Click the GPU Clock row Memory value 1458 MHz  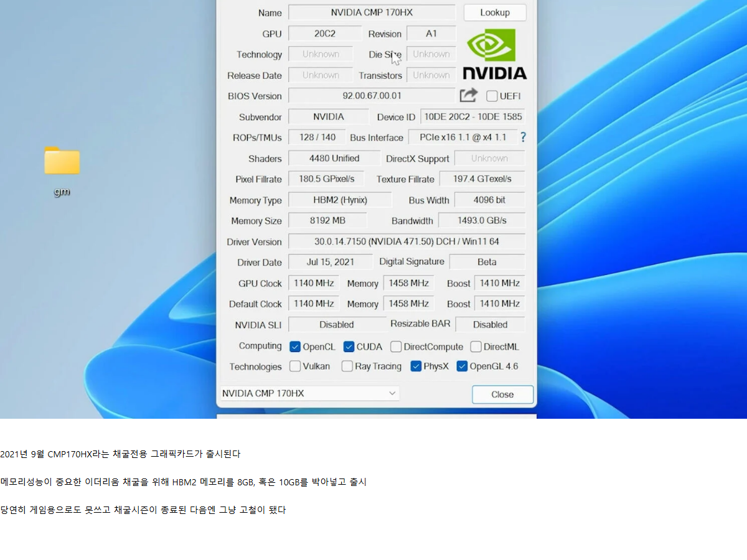coord(408,283)
